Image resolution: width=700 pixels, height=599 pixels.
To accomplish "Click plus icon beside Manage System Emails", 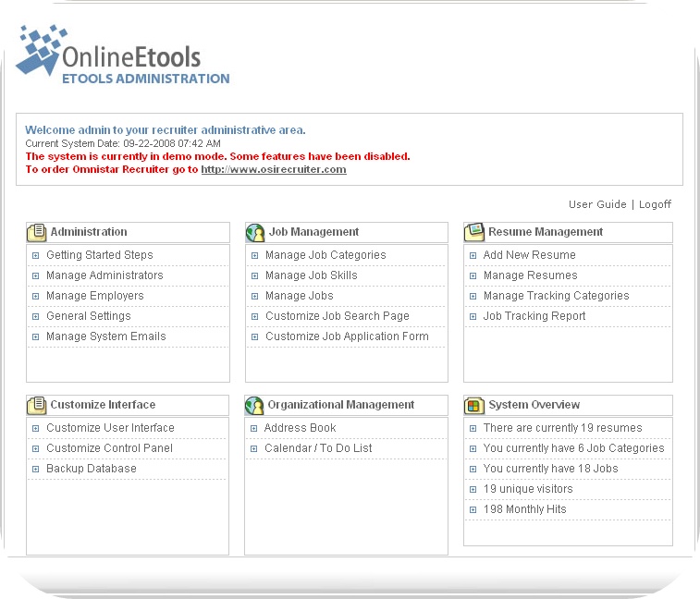I will [x=36, y=337].
